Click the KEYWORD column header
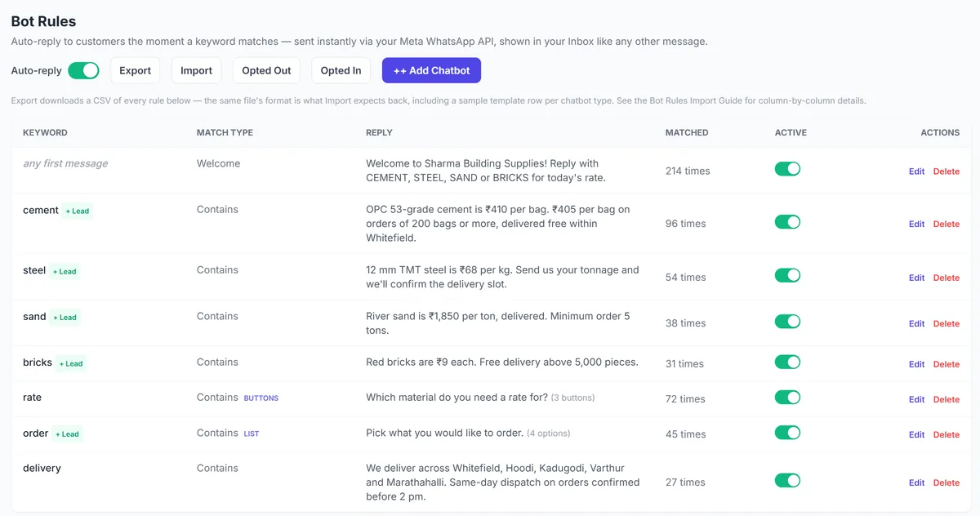The height and width of the screenshot is (516, 980). pos(45,132)
